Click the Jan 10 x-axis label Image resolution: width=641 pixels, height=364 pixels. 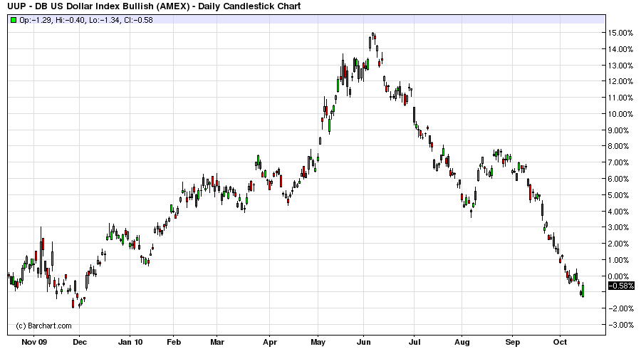pyautogui.click(x=130, y=342)
